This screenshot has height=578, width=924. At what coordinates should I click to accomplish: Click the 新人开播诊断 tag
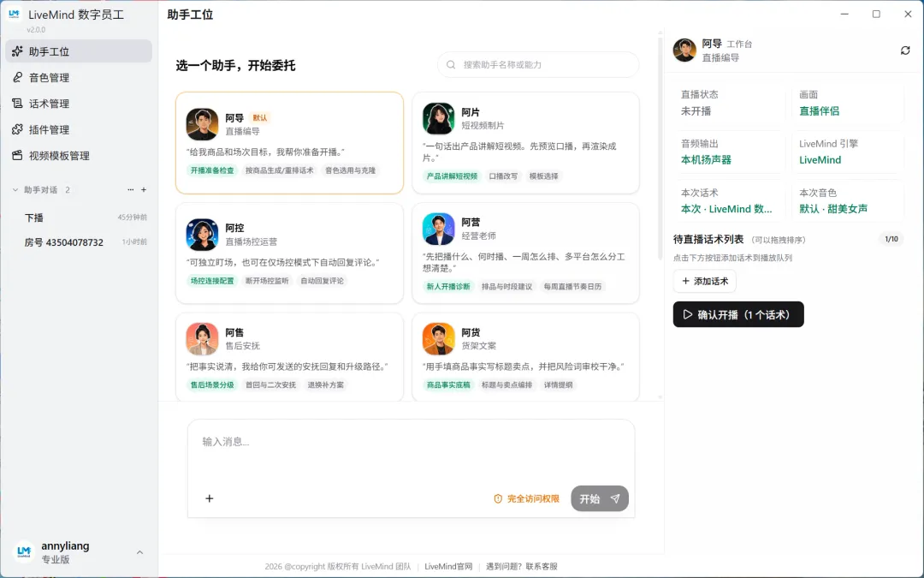pos(448,286)
